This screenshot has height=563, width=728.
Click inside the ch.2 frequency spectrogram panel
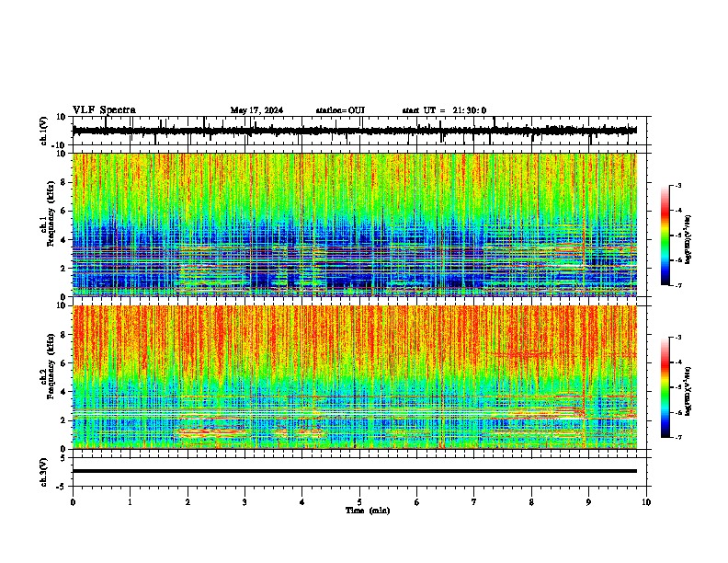[x=355, y=377]
